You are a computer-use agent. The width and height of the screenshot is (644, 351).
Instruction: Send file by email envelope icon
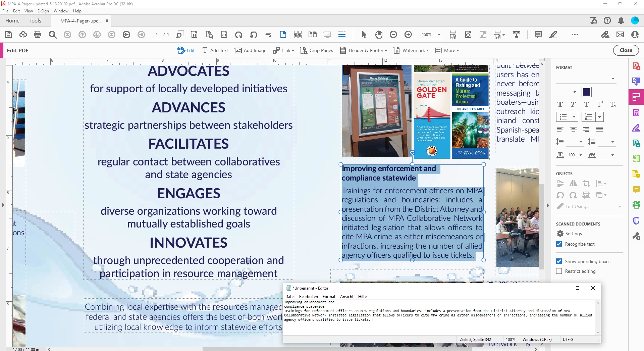coord(620,35)
